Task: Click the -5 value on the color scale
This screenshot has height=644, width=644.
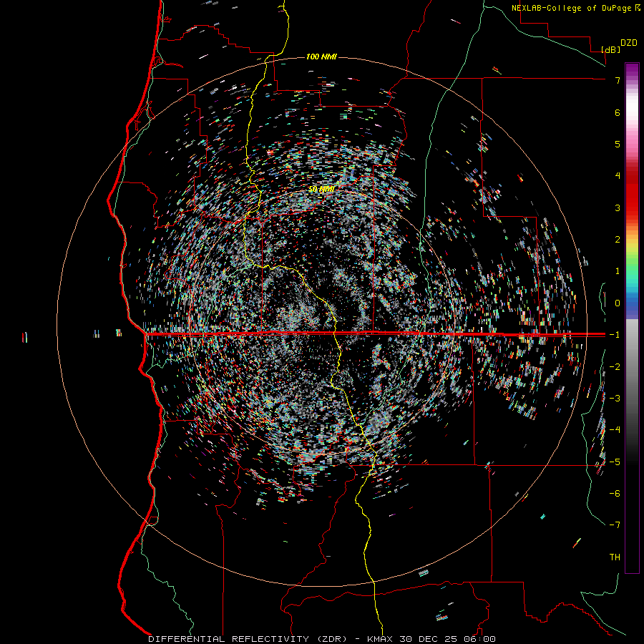Action: (615, 462)
